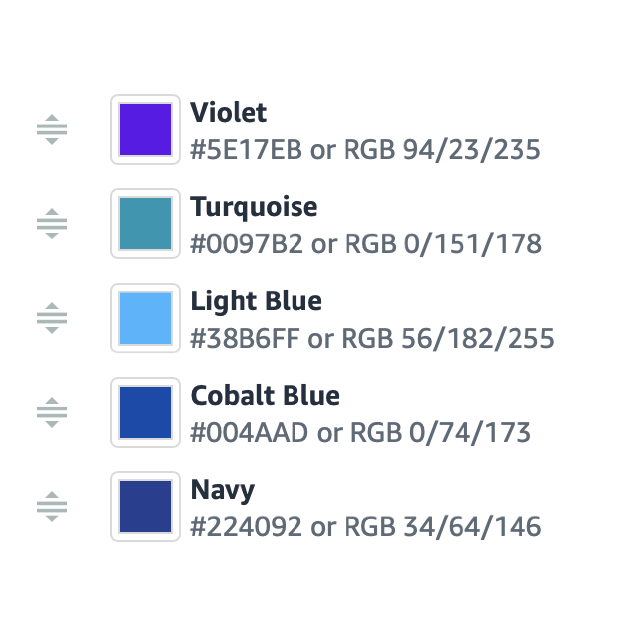Click the Cobalt Blue row reorder handle
Image resolution: width=644 pixels, height=644 pixels.
pos(52,412)
